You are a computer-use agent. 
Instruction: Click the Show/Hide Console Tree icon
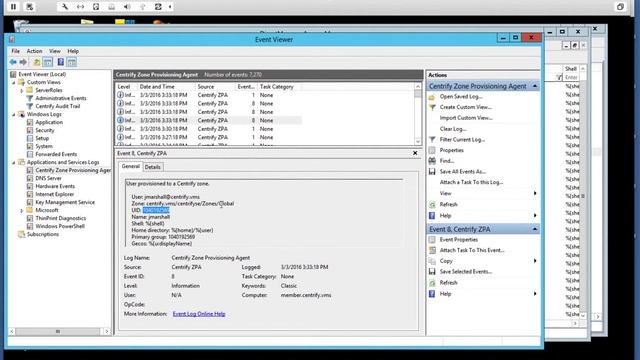pos(47,62)
